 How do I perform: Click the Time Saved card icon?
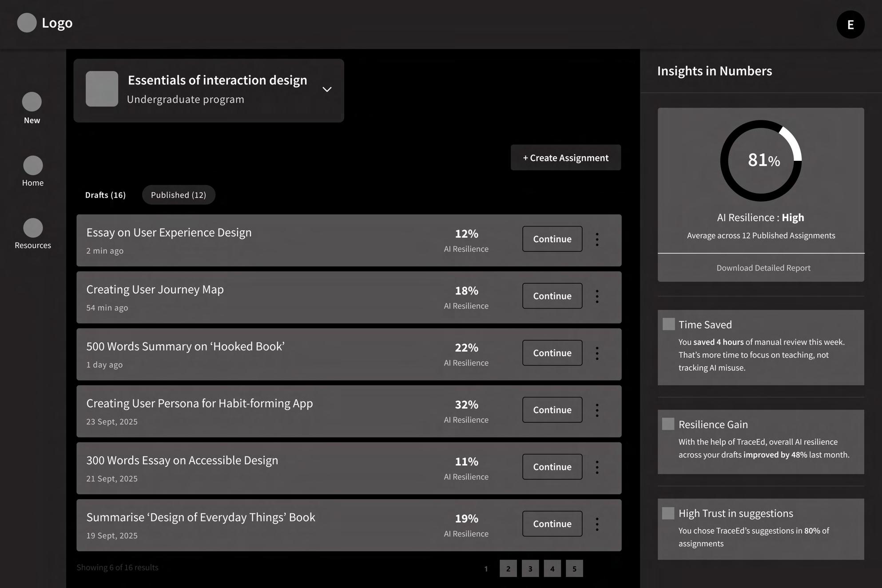point(668,324)
